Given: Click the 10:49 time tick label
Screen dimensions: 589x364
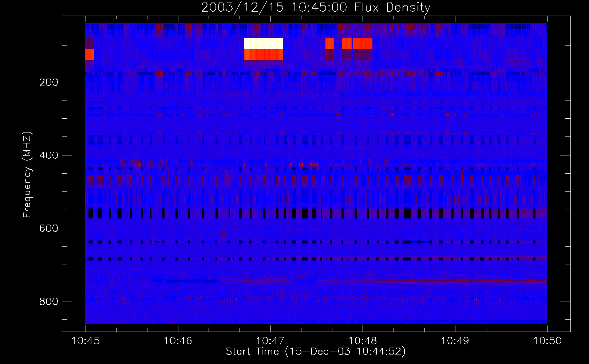Looking at the screenshot, I should pos(455,341).
